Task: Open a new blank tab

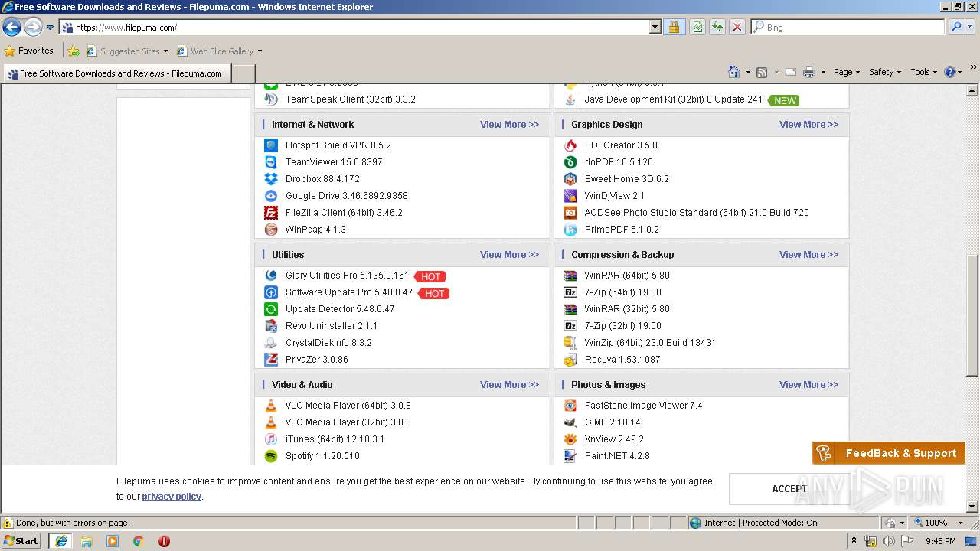Action: (x=243, y=73)
